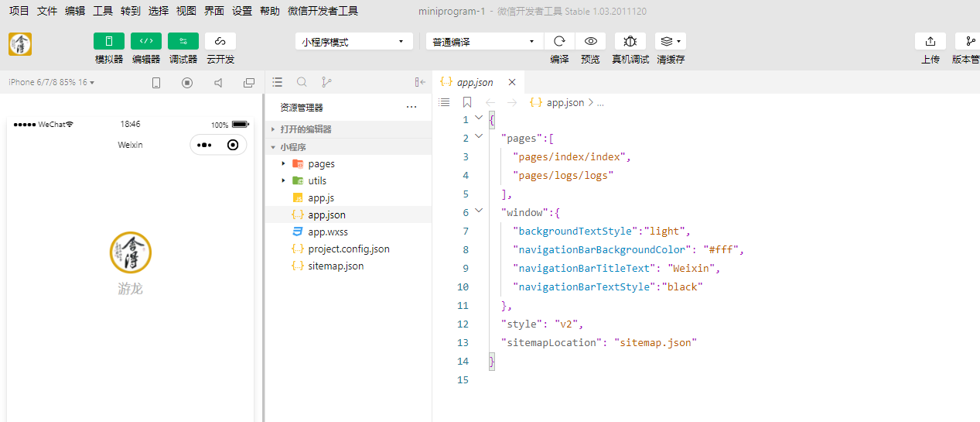
Task: Toggle simulator mute speaker icon
Action: (218, 83)
